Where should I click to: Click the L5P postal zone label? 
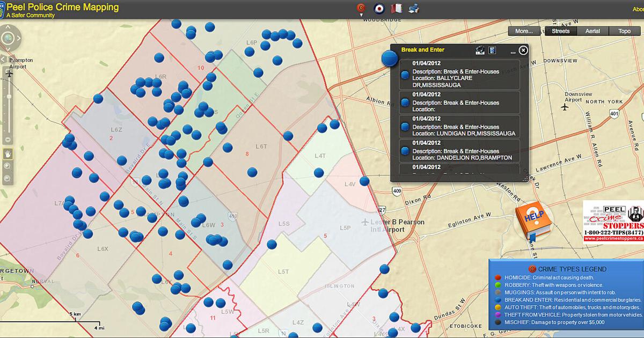coord(345,227)
